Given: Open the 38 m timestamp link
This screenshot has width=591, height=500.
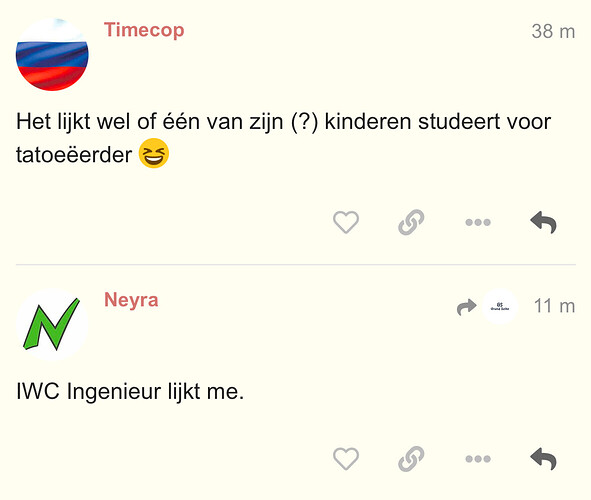Looking at the screenshot, I should click(553, 31).
